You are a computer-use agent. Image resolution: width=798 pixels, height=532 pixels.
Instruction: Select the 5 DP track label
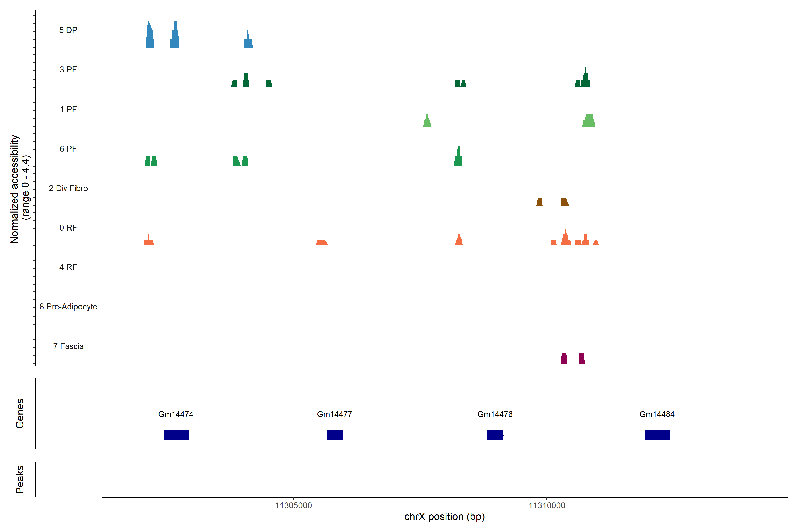[x=68, y=30]
